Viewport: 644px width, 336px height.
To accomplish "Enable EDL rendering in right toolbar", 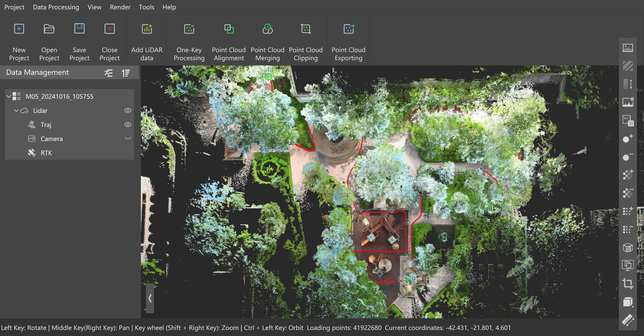I will click(628, 120).
